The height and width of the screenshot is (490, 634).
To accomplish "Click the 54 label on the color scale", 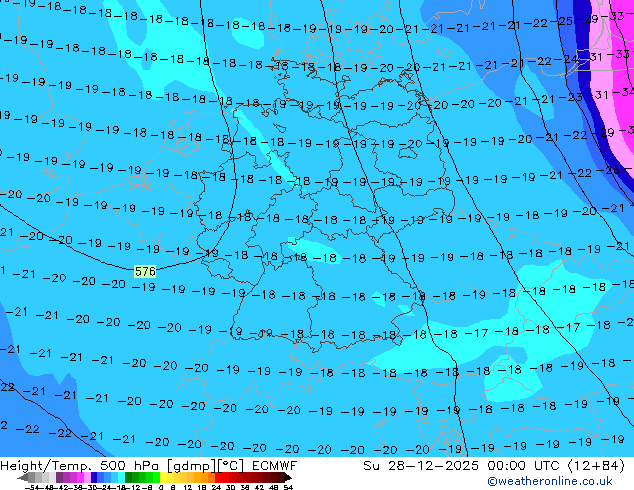I will 288,487.
